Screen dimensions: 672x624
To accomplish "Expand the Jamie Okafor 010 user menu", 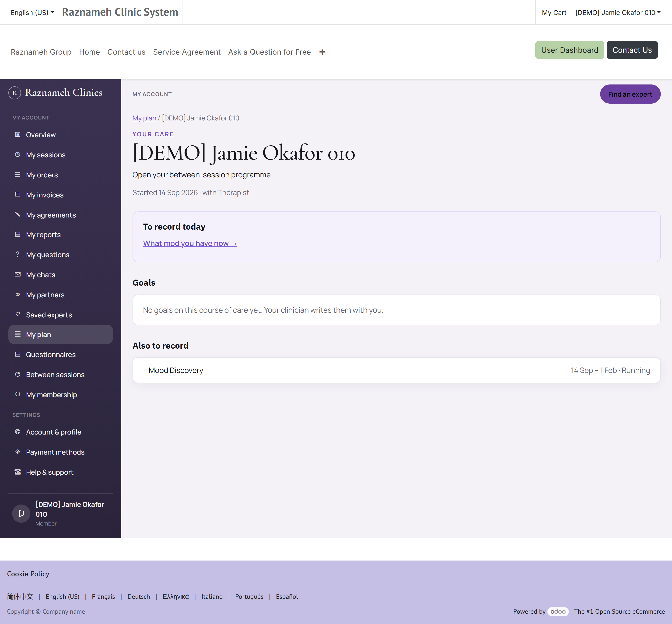I will click(x=618, y=13).
